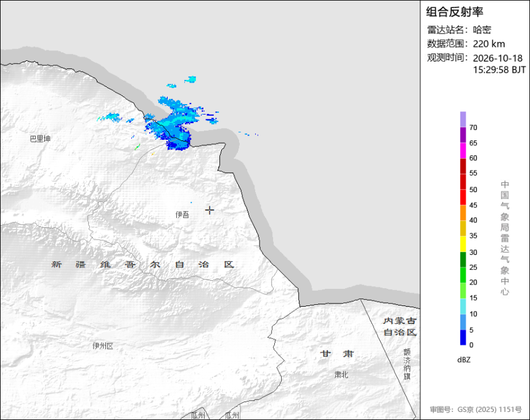
Task: Choose the magenta 60–65 dBZ legend swatch
Action: click(463, 150)
